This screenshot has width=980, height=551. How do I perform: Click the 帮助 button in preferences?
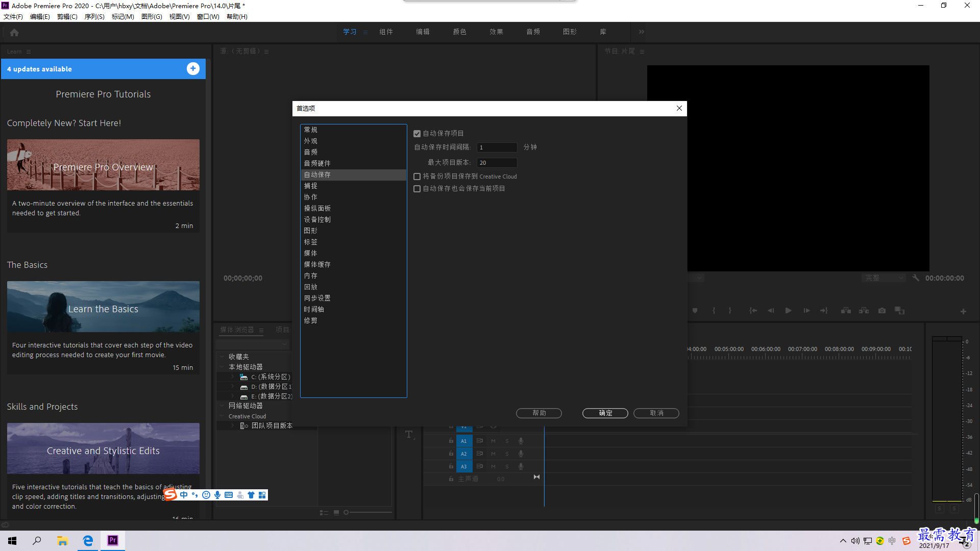tap(539, 413)
